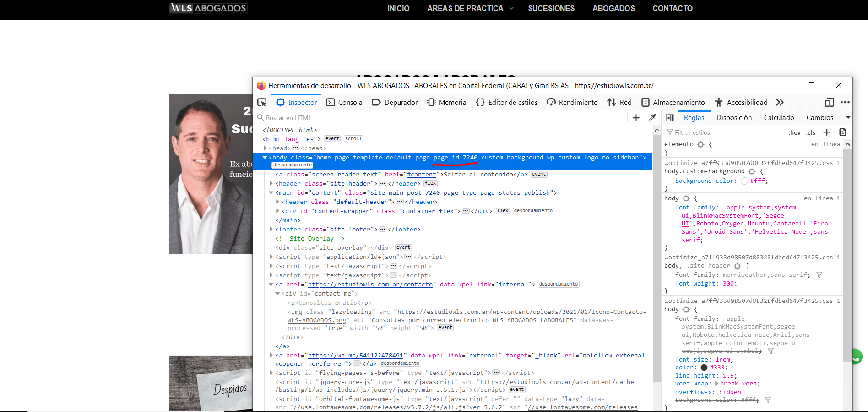Switch to the Red tab
Image resolution: width=868 pixels, height=412 pixels.
[619, 102]
